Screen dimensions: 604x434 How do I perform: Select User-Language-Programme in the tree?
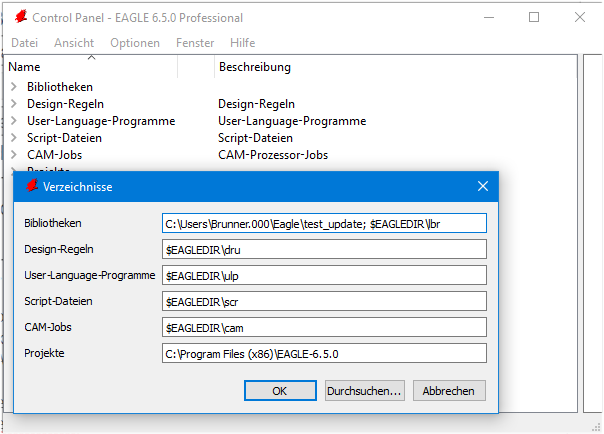[x=101, y=121]
